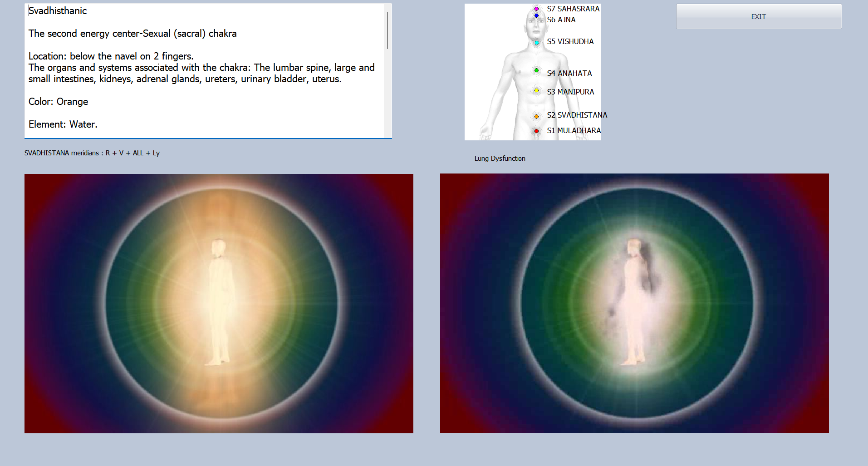Select the S5 VISHUDHA text label
Viewport: 868px width, 466px height.
570,41
